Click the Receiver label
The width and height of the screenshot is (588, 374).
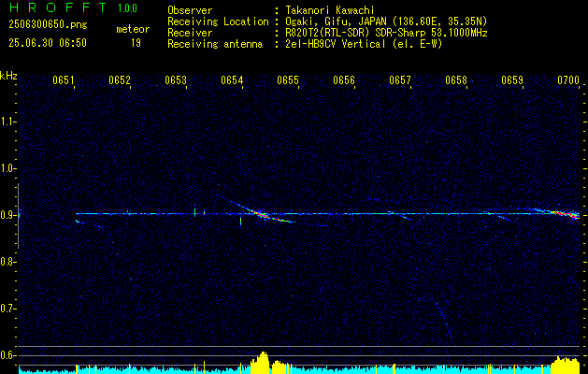pyautogui.click(x=190, y=33)
